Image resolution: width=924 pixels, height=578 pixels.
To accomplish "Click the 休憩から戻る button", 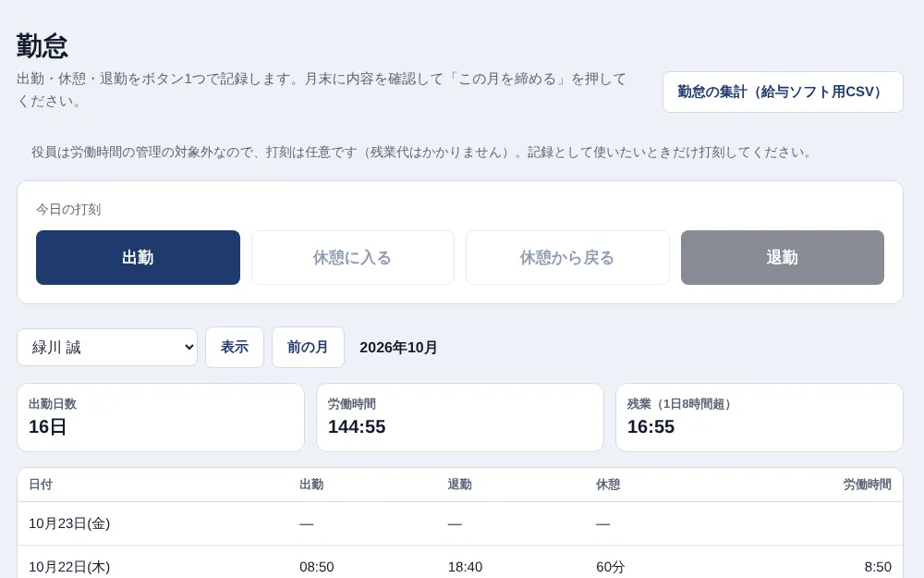I will coord(567,258).
